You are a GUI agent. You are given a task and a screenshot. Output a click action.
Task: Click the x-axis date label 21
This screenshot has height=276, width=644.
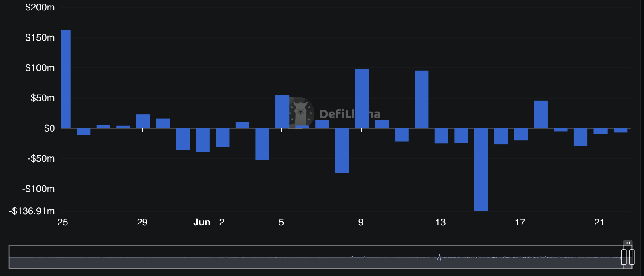coord(599,222)
